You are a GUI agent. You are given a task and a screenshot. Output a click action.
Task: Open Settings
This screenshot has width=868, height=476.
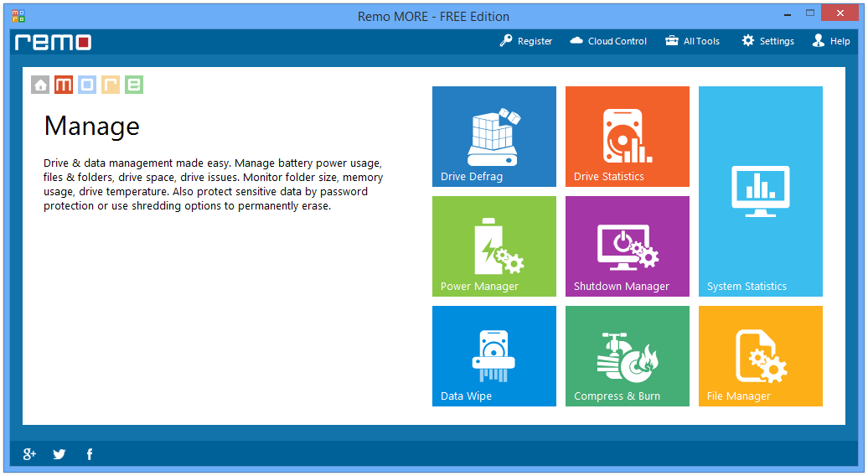(x=767, y=41)
